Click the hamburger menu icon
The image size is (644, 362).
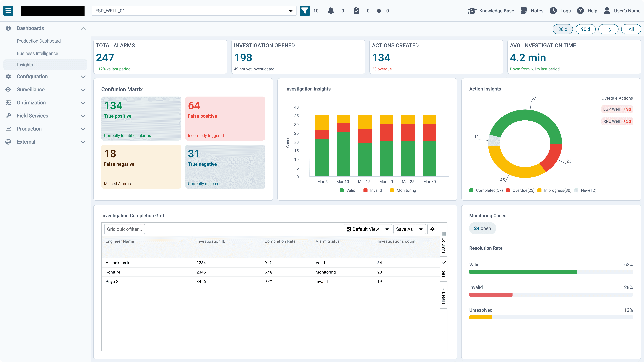(8, 11)
